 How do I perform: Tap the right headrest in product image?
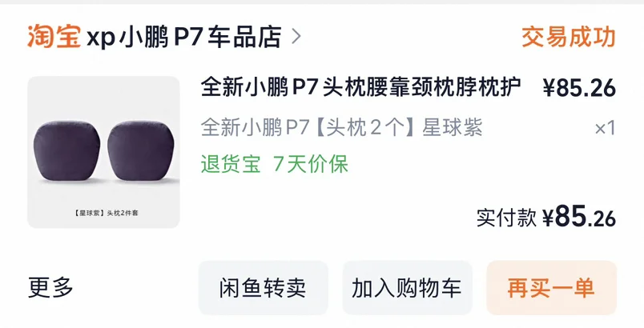pyautogui.click(x=141, y=151)
